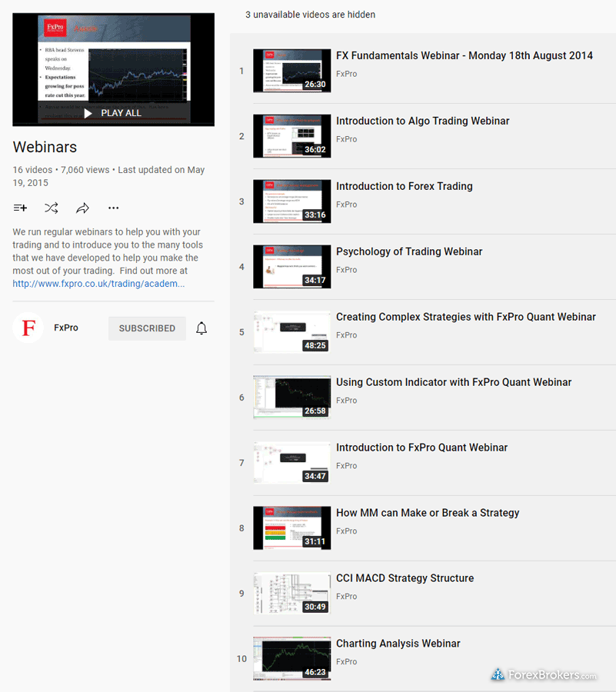The image size is (616, 692).
Task: Click FxPro channel under Introduction to Forex Trading
Action: (x=346, y=205)
